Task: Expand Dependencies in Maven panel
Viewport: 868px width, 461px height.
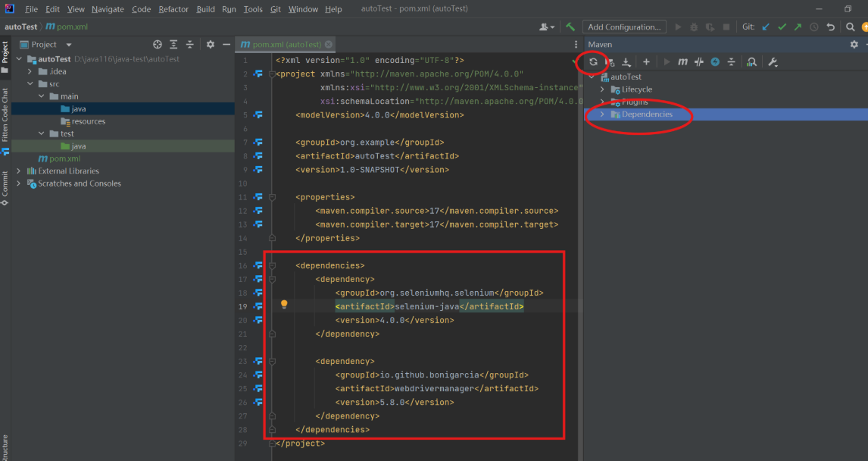Action: point(602,114)
